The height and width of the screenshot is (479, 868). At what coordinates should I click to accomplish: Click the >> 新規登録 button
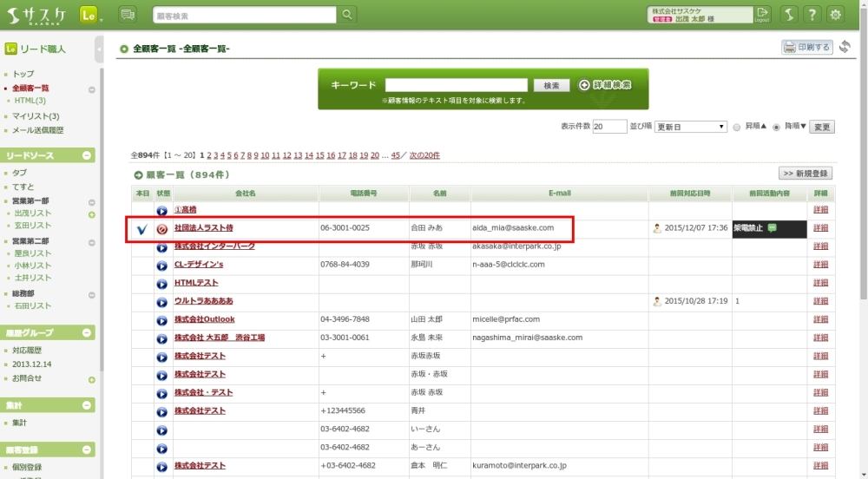tap(806, 174)
